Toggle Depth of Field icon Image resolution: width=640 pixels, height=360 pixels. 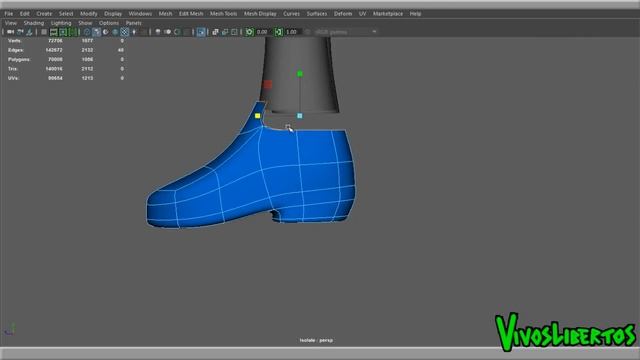click(187, 32)
